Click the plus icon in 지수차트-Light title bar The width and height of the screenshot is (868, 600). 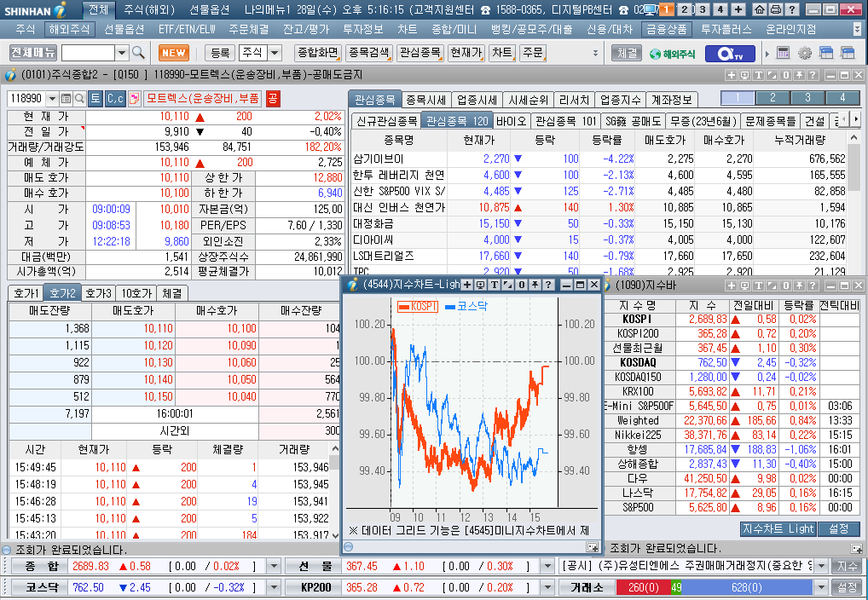coord(467,285)
